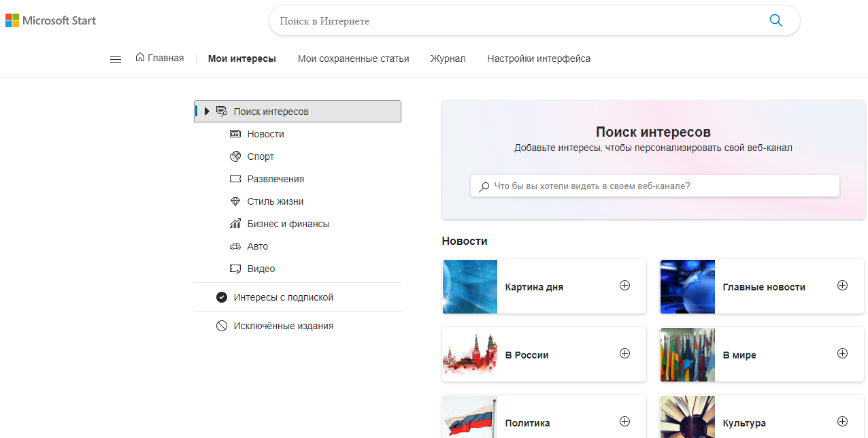Image resolution: width=868 pixels, height=438 pixels.
Task: Switch to Мои сохраненные статьи tab
Action: 353,58
